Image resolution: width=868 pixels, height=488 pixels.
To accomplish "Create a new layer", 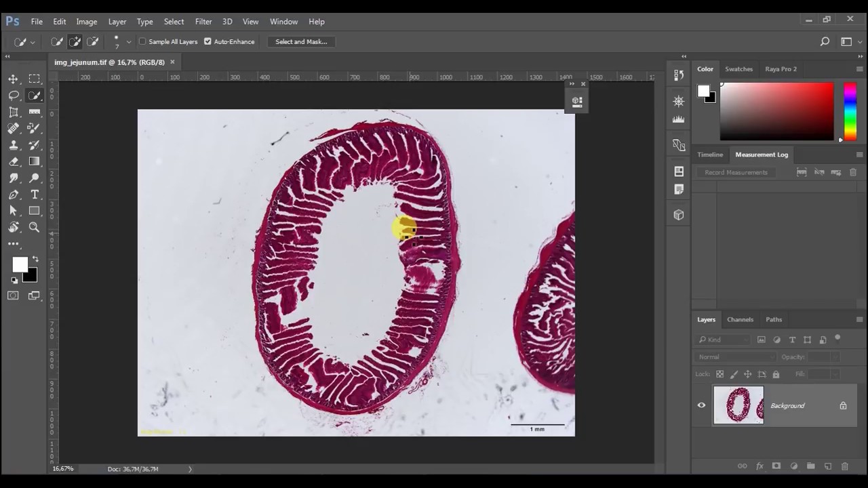I will click(x=827, y=466).
